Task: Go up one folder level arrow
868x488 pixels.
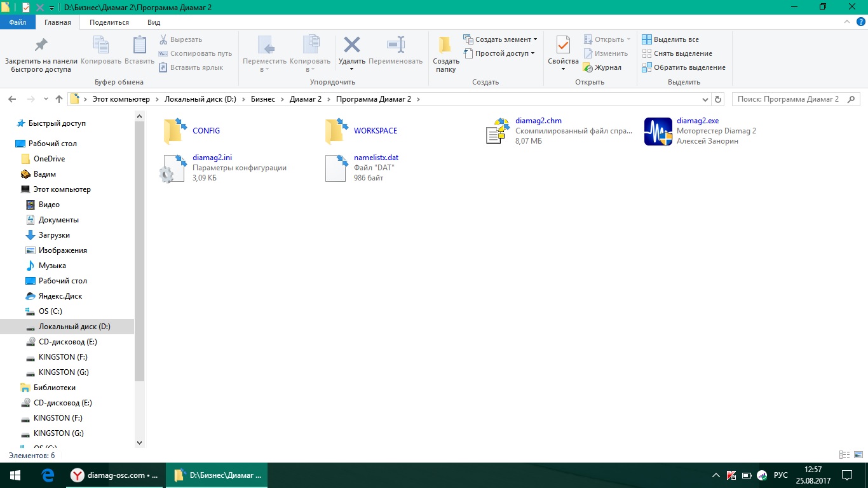Action: 59,99
